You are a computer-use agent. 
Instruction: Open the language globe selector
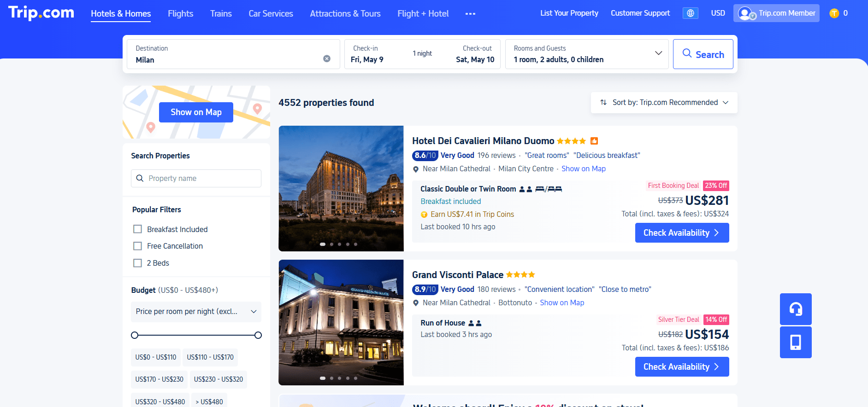[690, 13]
